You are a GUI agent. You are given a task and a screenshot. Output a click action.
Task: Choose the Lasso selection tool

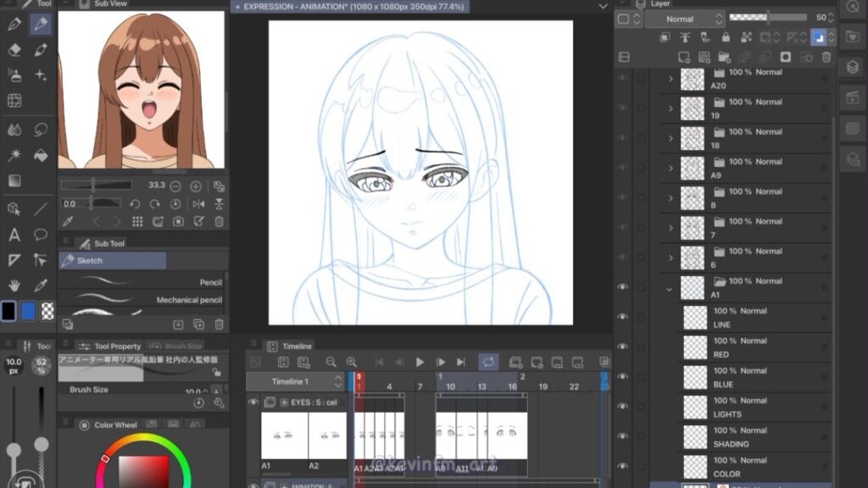[40, 130]
